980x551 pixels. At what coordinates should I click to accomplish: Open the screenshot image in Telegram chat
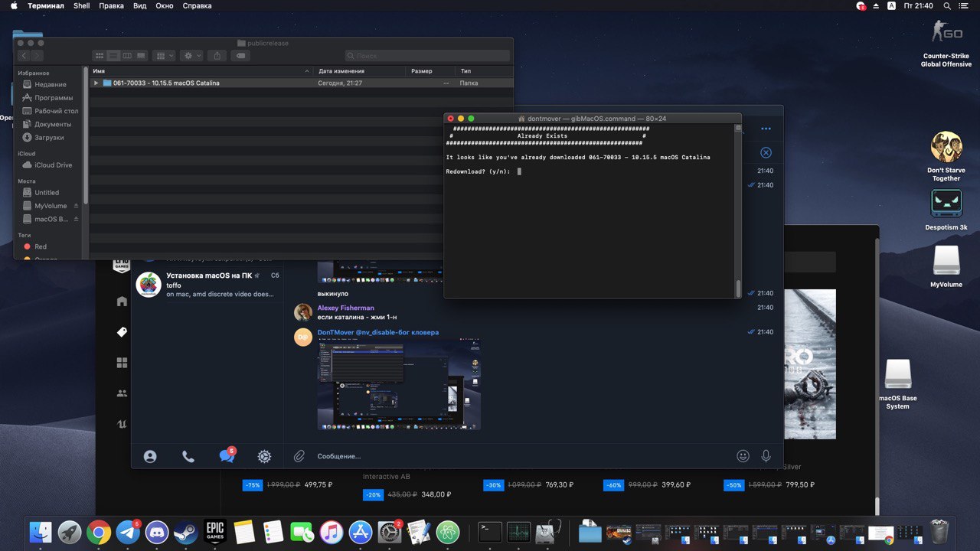click(x=399, y=384)
